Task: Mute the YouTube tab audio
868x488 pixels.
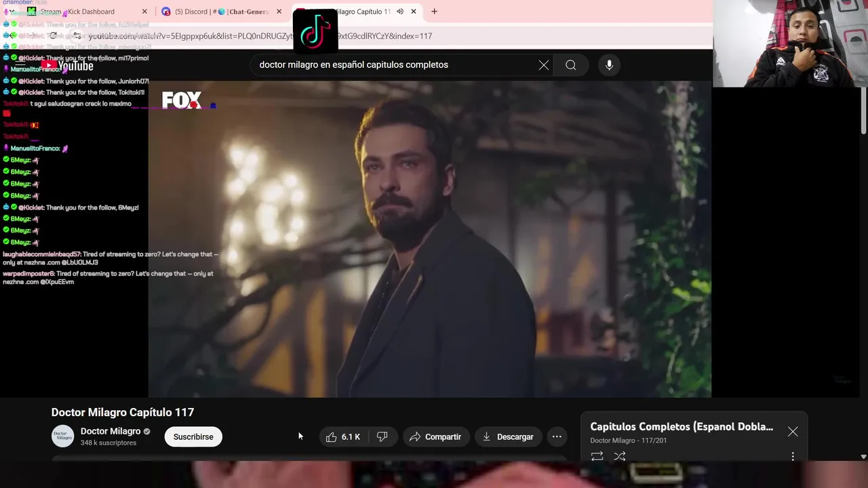Action: coord(400,12)
